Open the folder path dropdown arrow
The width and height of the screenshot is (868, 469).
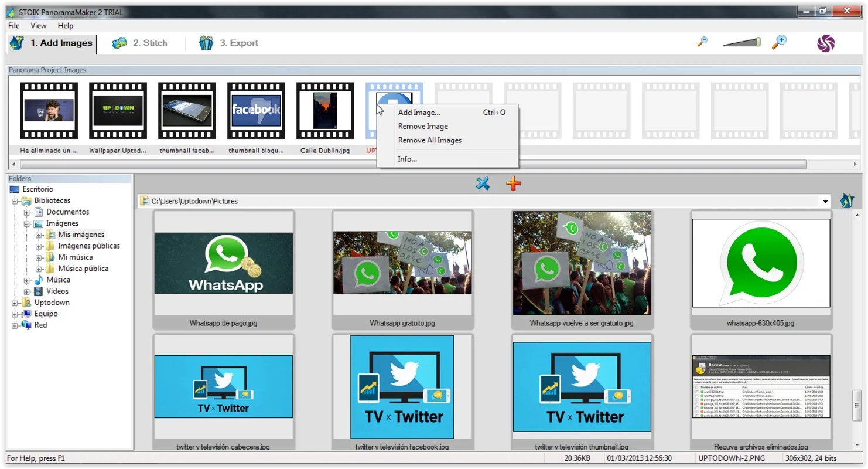[826, 202]
